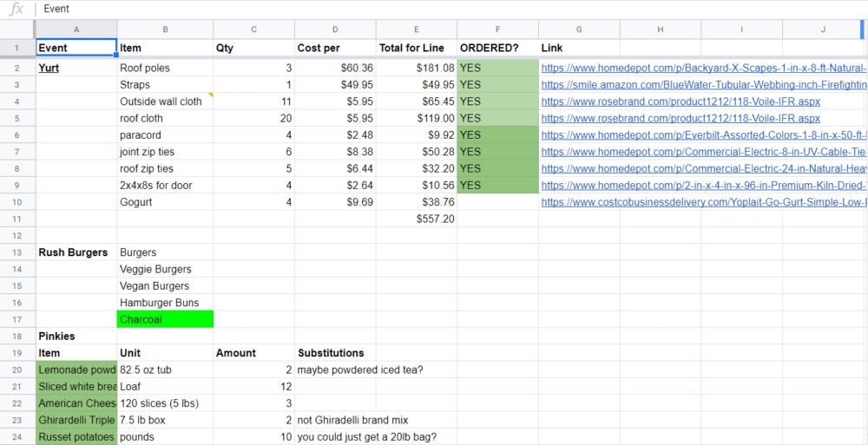The width and height of the screenshot is (868, 445).
Task: Select the Pinkies cell
Action: (76, 336)
